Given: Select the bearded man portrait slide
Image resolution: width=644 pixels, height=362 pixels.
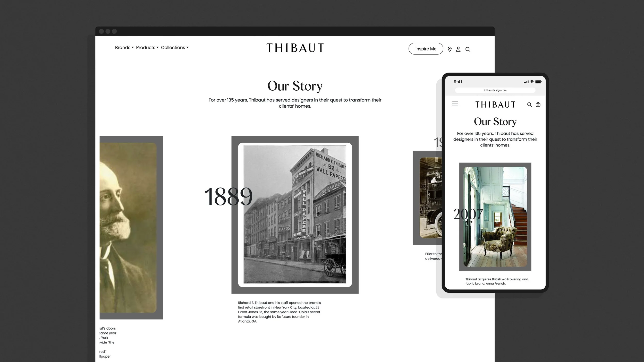Looking at the screenshot, I should coord(128,228).
